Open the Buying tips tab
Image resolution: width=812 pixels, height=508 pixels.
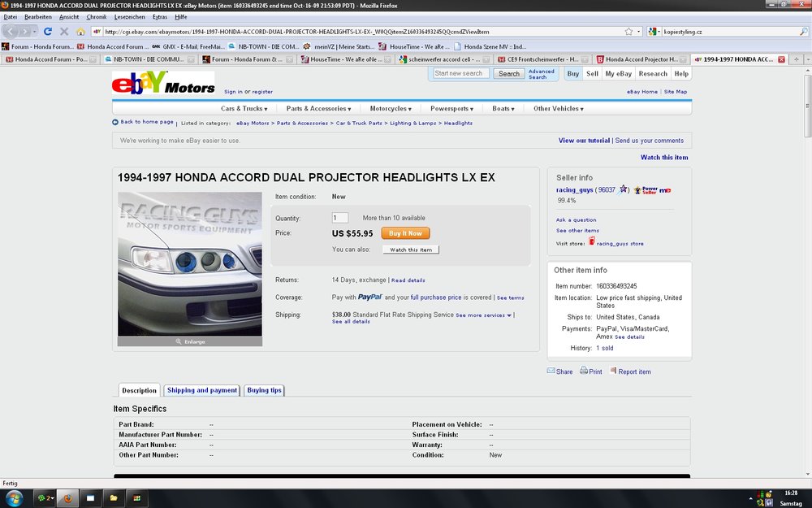[264, 390]
